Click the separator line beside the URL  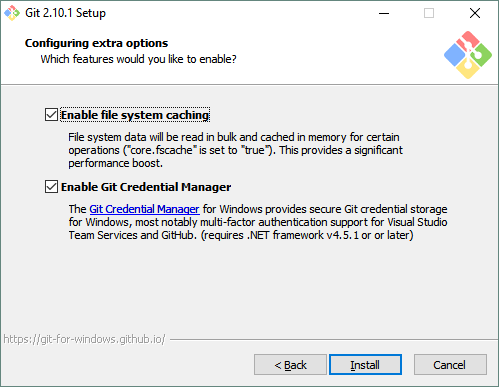(x=334, y=340)
